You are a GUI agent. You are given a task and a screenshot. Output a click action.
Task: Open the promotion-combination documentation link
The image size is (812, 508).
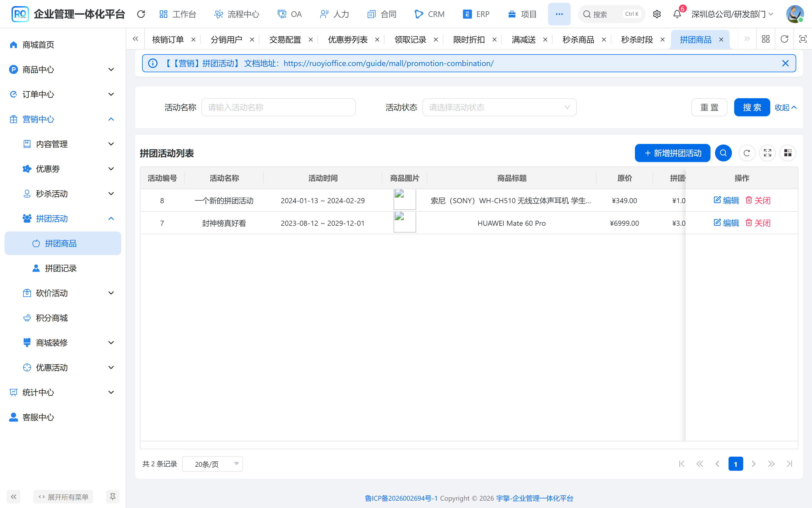coord(389,63)
